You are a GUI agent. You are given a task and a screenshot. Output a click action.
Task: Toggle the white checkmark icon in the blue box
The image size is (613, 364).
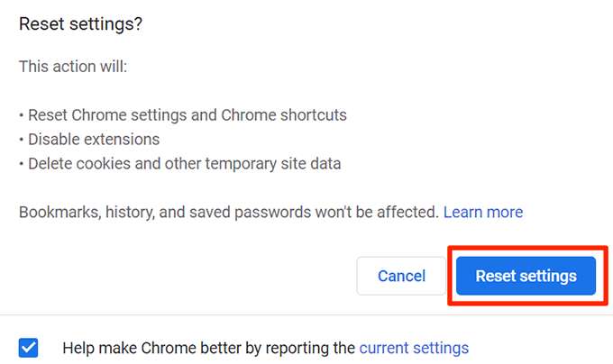29,348
